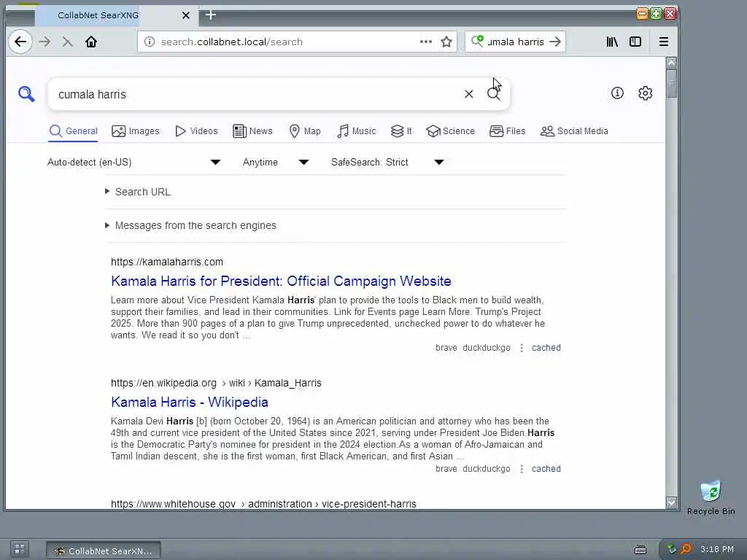The width and height of the screenshot is (747, 560).
Task: Click the vertical scrollbar thumb
Action: (x=671, y=84)
